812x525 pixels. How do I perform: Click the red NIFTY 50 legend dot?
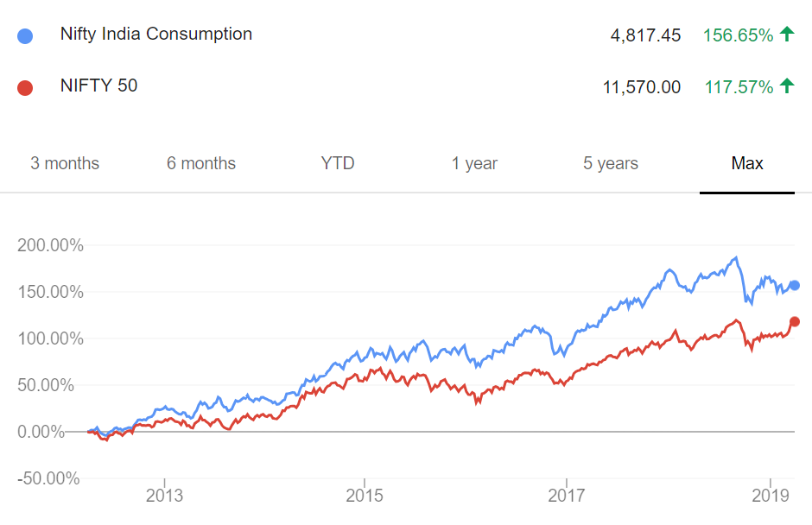tap(25, 87)
